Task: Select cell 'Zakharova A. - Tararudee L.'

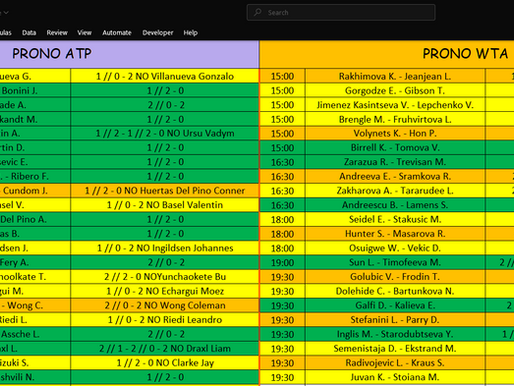Action: pos(395,191)
